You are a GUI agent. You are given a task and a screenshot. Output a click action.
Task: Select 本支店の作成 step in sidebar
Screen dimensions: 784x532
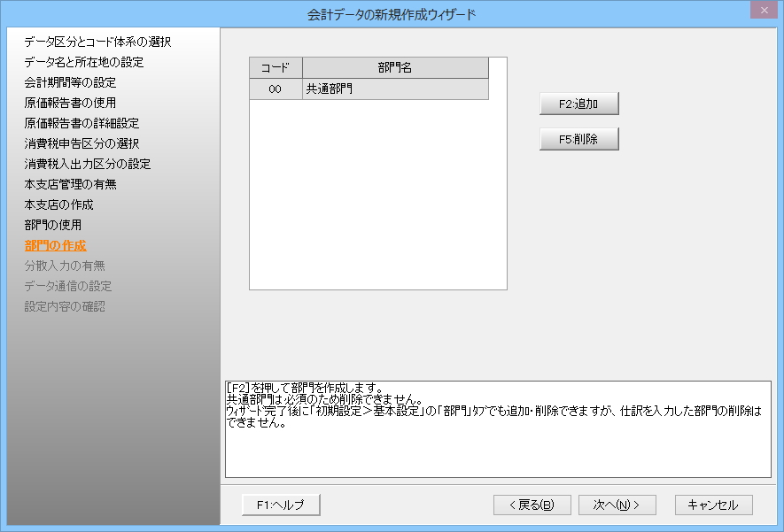point(58,204)
